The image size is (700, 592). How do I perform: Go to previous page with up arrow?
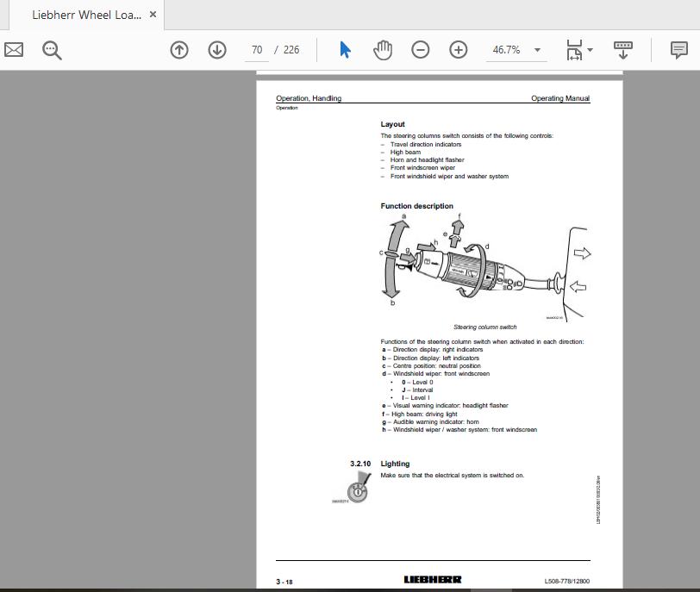(179, 49)
